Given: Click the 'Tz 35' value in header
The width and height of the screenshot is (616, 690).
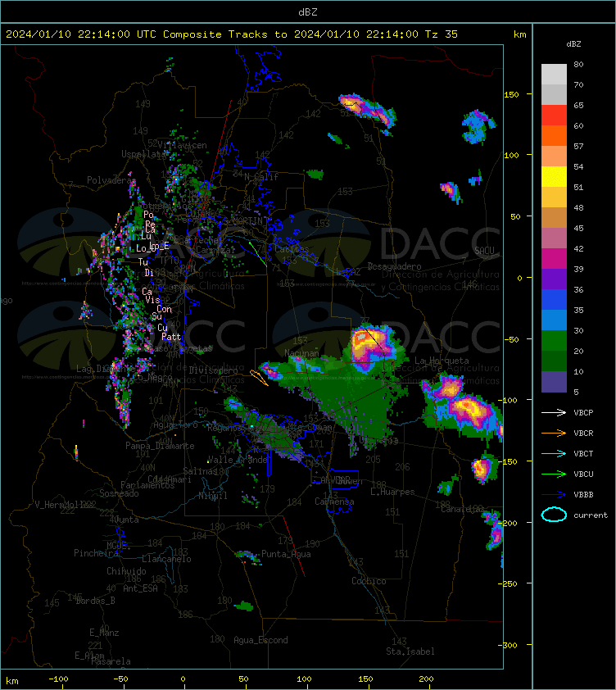Looking at the screenshot, I should click(x=442, y=34).
